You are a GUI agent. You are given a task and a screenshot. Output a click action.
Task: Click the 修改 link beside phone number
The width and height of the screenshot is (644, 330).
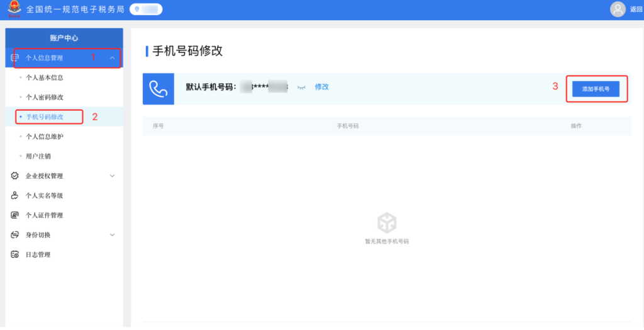321,87
